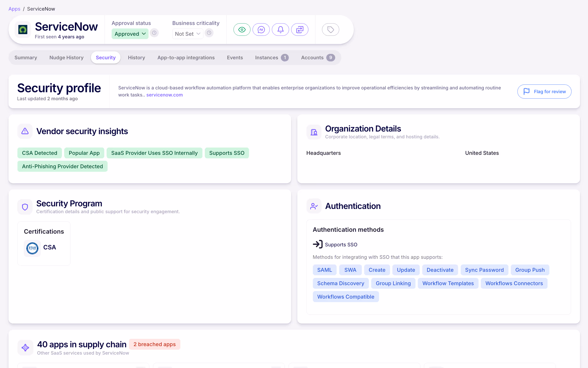Click the Workflow Templates method tag
The image size is (588, 368).
[448, 283]
